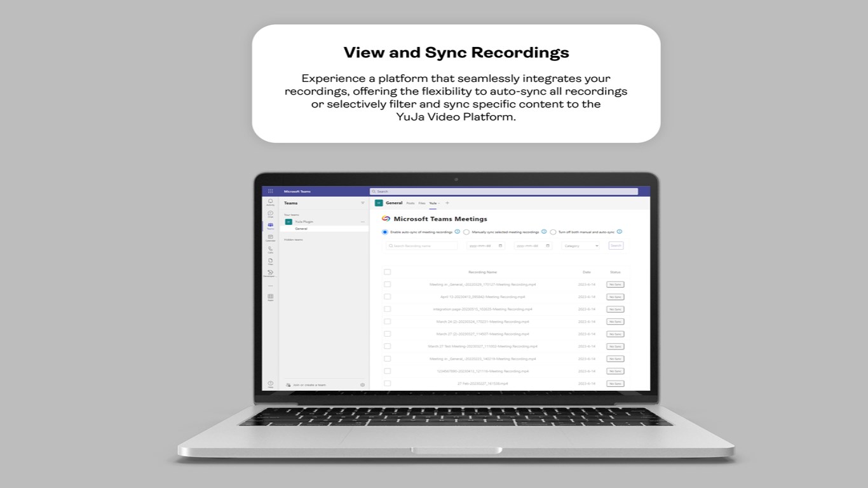Show info for Turn off sync option
The width and height of the screenshot is (868, 488).
(620, 232)
